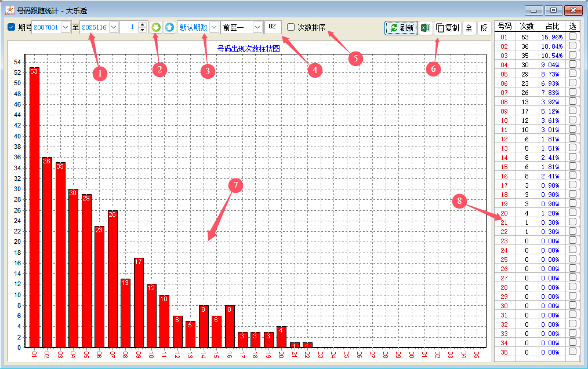Open the end period 2025116 dropdown
The image size is (588, 369).
click(113, 27)
